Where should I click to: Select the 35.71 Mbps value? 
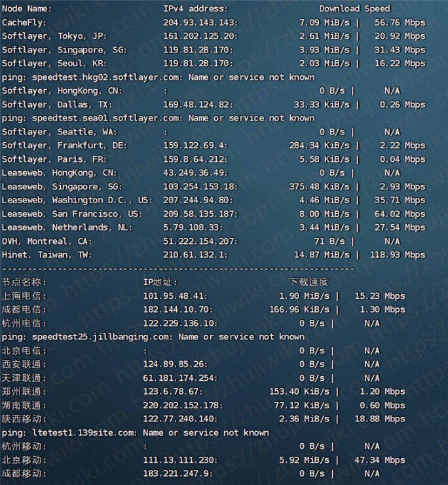400,200
